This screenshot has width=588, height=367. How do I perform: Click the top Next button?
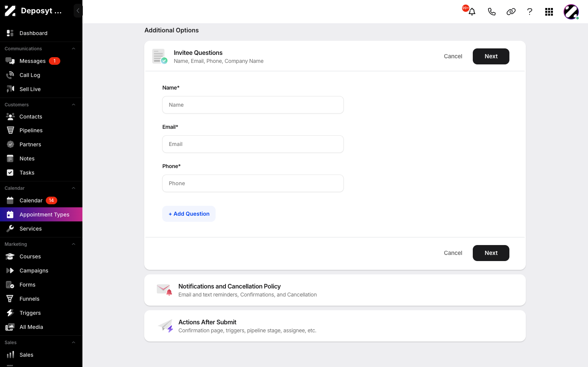[491, 56]
